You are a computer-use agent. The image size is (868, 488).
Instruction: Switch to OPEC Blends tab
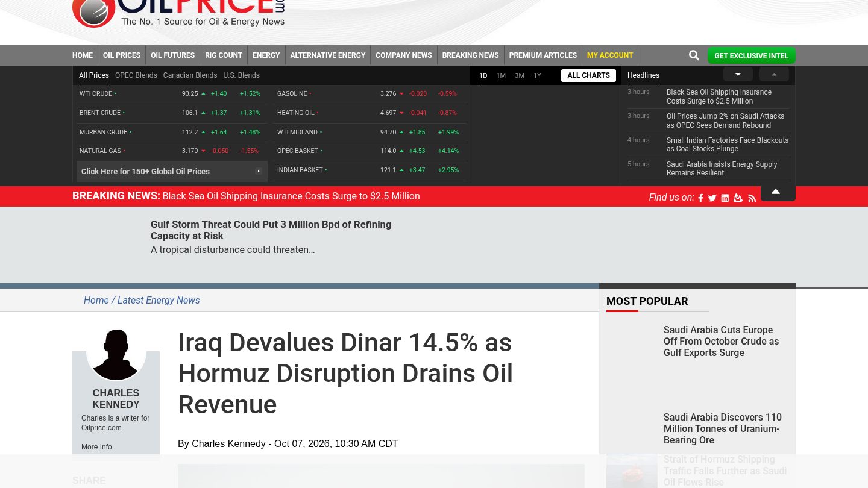136,75
